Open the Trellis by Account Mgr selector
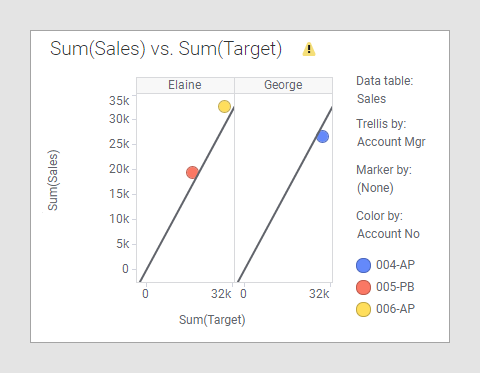The width and height of the screenshot is (480, 373). (391, 142)
